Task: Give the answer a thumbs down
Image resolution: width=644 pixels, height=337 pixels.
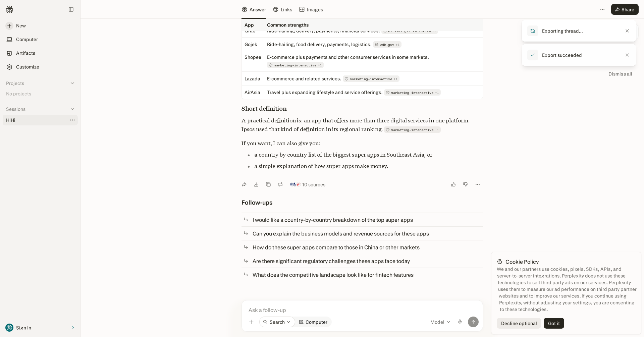Action: (466, 184)
